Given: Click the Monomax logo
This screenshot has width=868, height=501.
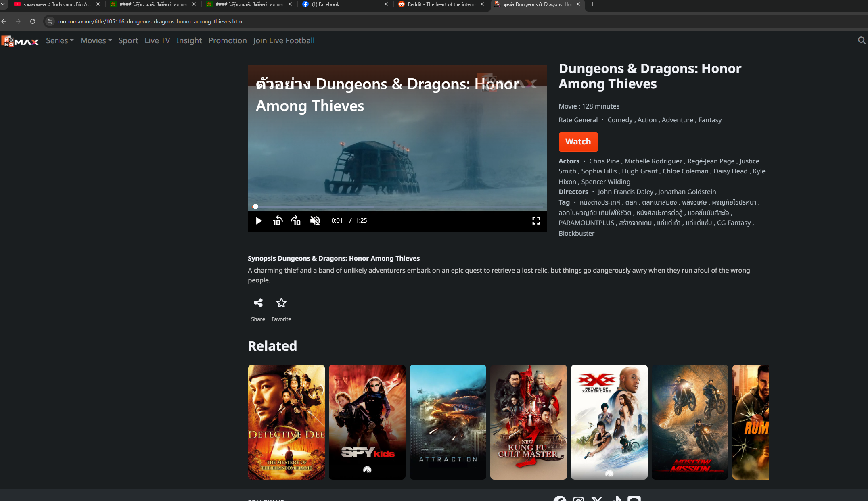Looking at the screenshot, I should tap(20, 41).
